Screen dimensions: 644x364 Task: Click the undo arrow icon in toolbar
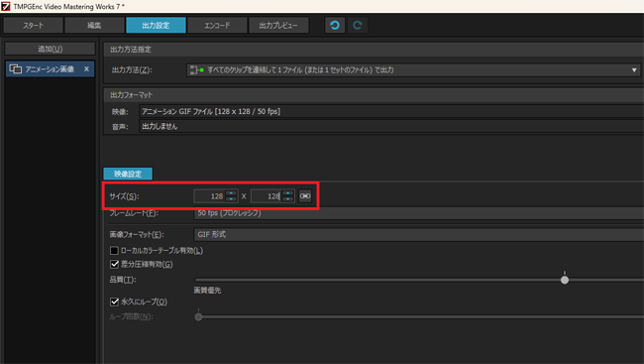[x=335, y=25]
